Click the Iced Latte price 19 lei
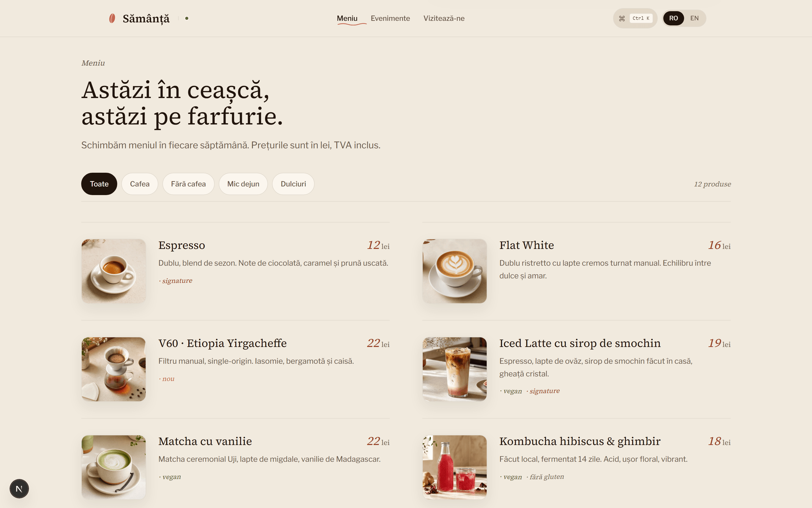This screenshot has width=812, height=508. (719, 343)
